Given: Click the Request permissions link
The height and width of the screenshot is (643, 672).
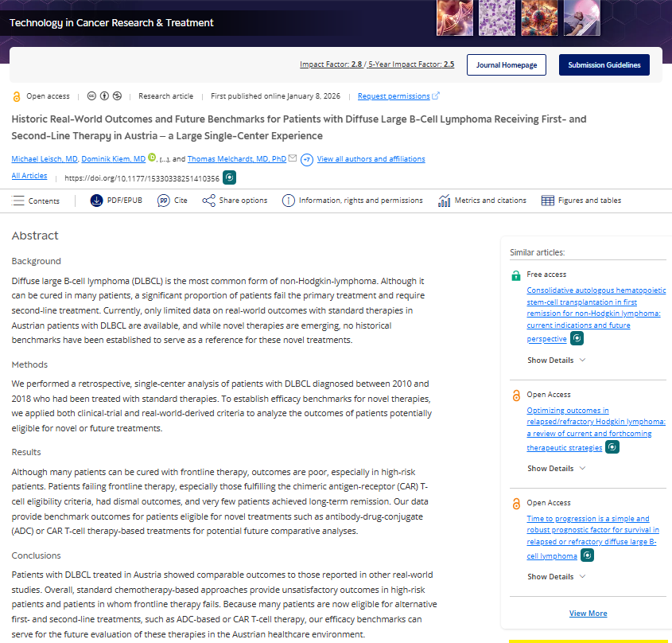Looking at the screenshot, I should (x=394, y=95).
